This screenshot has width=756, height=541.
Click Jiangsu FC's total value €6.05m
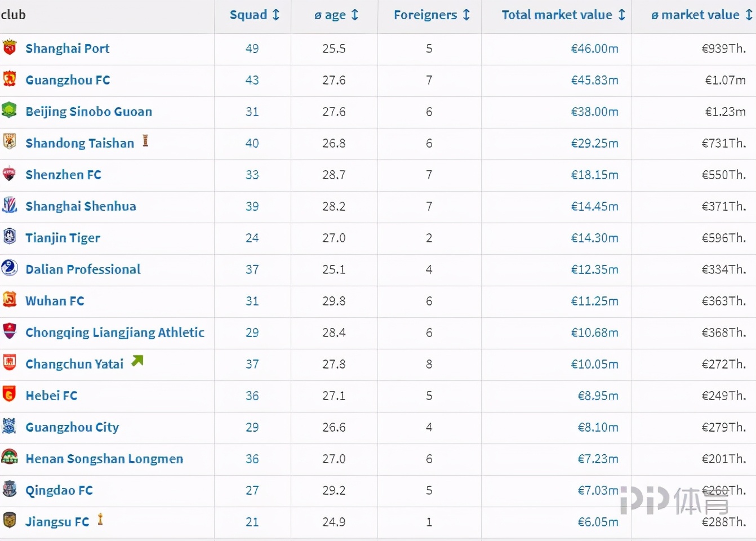pyautogui.click(x=598, y=522)
